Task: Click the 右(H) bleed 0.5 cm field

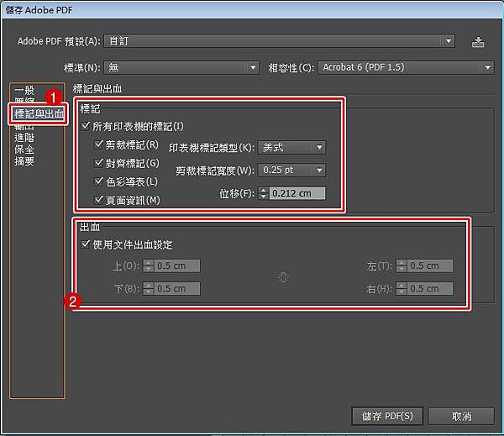Action: (430, 289)
